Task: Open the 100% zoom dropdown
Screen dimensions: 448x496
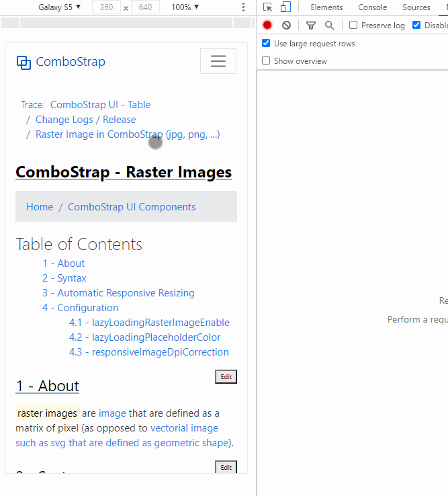Action: pyautogui.click(x=185, y=7)
